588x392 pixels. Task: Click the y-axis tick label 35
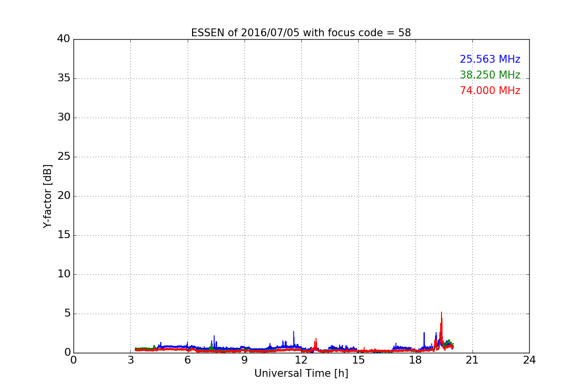pos(64,78)
